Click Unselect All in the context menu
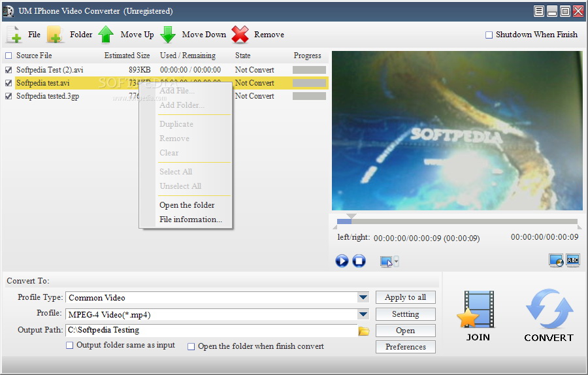Image resolution: width=588 pixels, height=375 pixels. click(180, 186)
